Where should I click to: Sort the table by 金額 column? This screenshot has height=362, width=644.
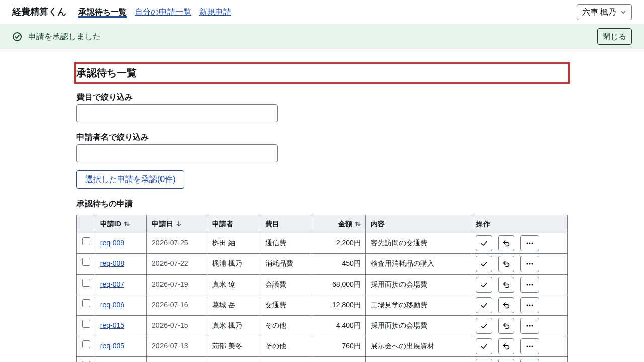349,224
